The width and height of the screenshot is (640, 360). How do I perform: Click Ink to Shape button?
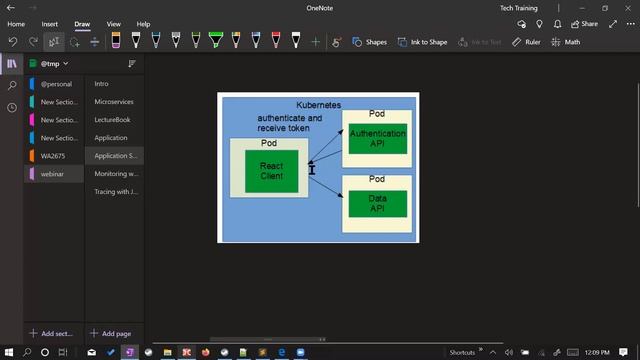coord(422,42)
